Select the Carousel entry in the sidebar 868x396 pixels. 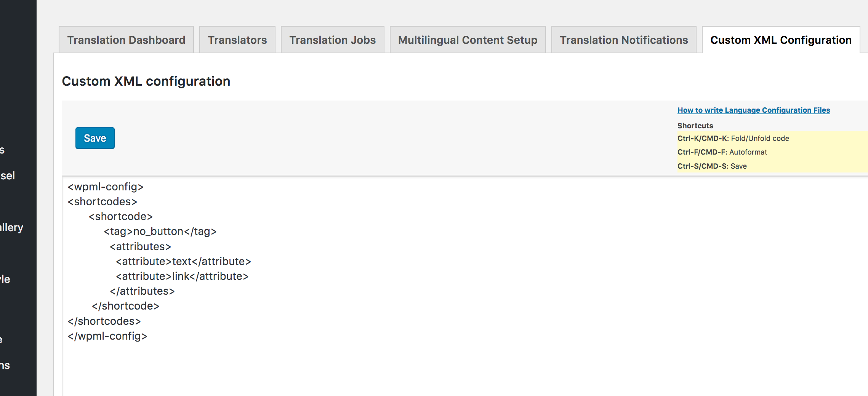(8, 175)
